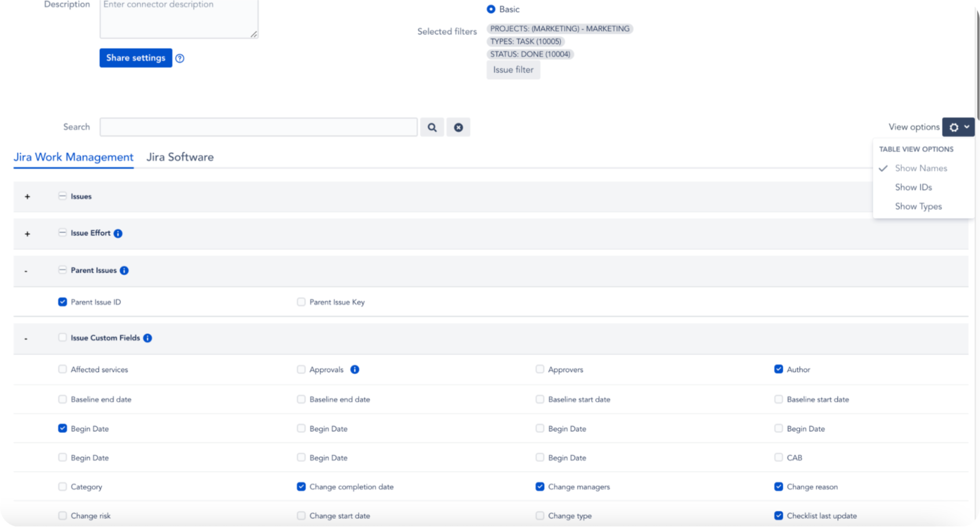The image size is (980, 527).
Task: Uncheck the Author checkbox
Action: [778, 369]
